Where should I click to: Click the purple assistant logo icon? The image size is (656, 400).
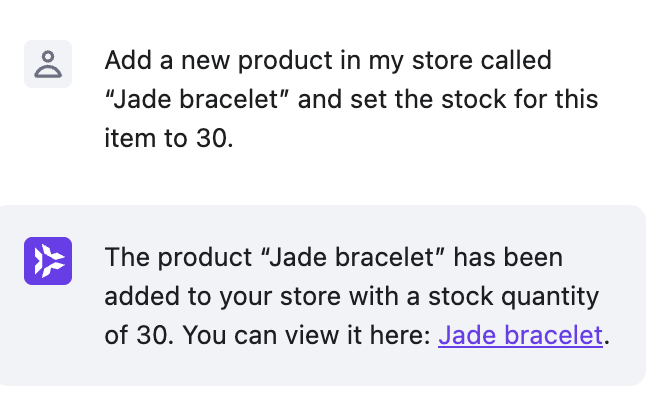(47, 261)
